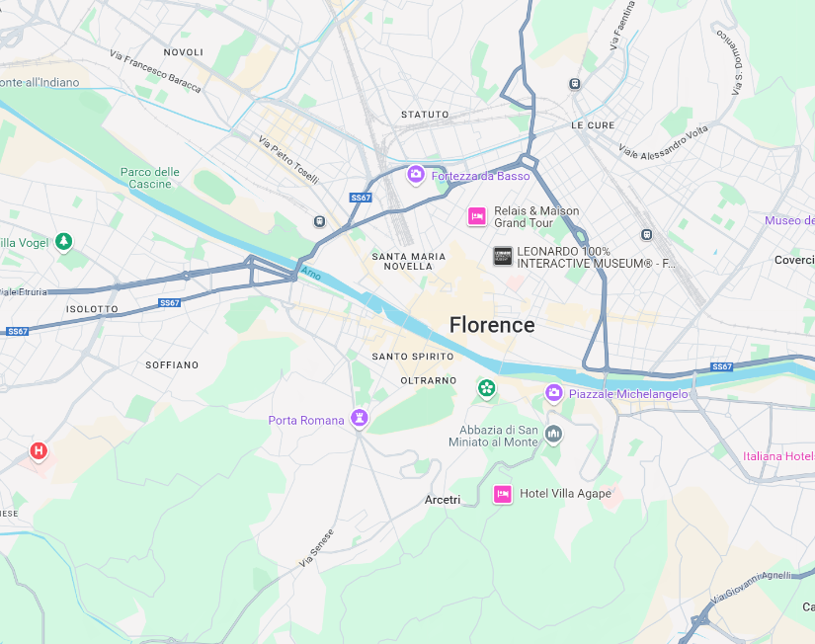Select the Santa Maria Novella district label
815x644 pixels.
(409, 262)
